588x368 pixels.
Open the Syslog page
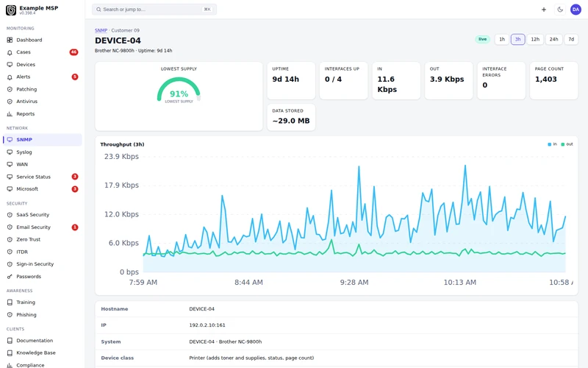43,152
